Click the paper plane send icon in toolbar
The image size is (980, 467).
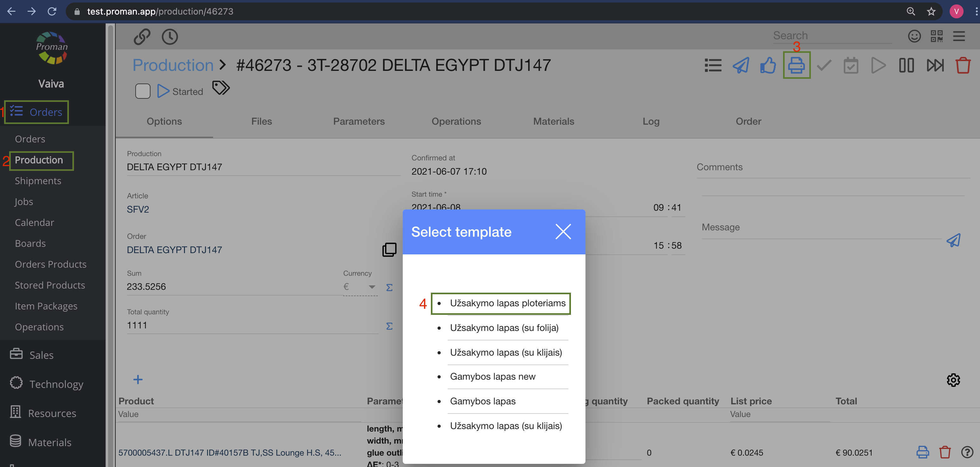[741, 65]
